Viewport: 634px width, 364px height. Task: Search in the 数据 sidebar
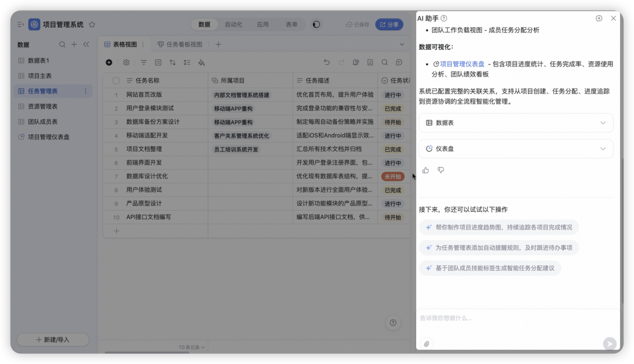click(62, 44)
